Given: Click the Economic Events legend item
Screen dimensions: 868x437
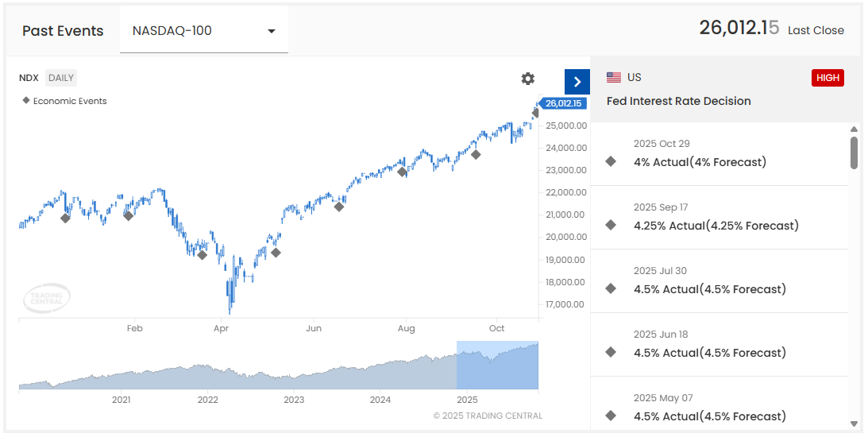Looking at the screenshot, I should point(64,102).
